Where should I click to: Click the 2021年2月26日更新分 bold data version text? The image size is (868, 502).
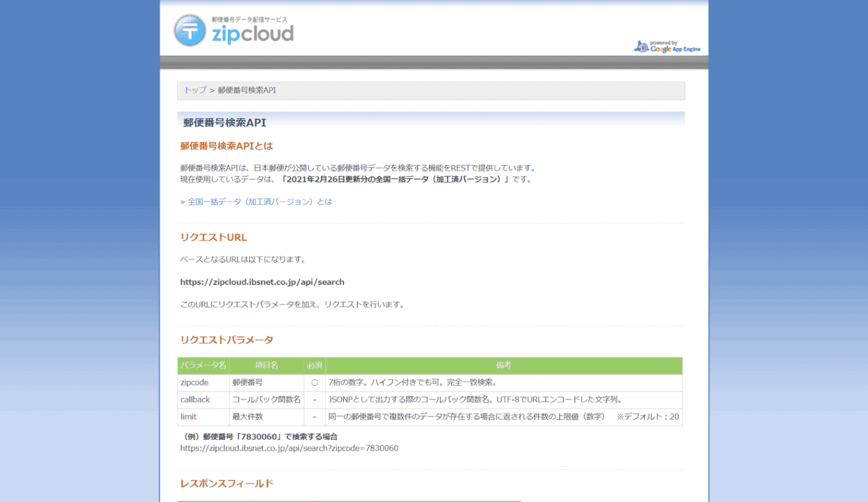coord(395,179)
